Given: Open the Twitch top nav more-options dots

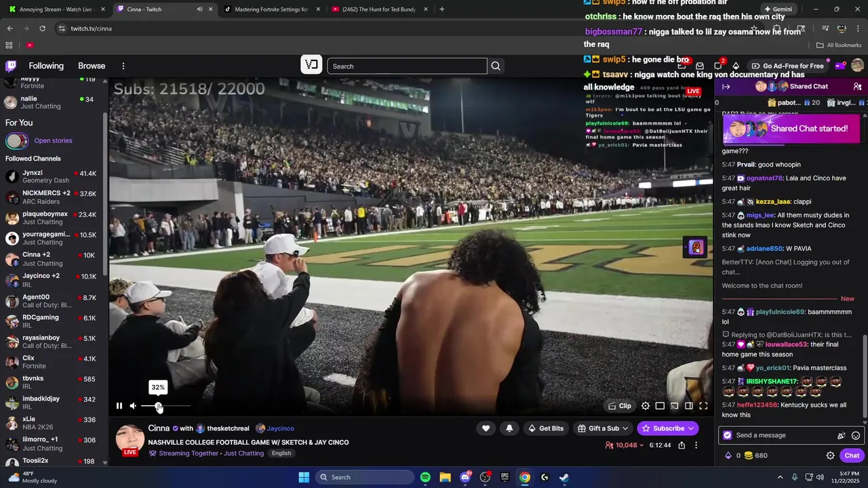Looking at the screenshot, I should [x=123, y=66].
